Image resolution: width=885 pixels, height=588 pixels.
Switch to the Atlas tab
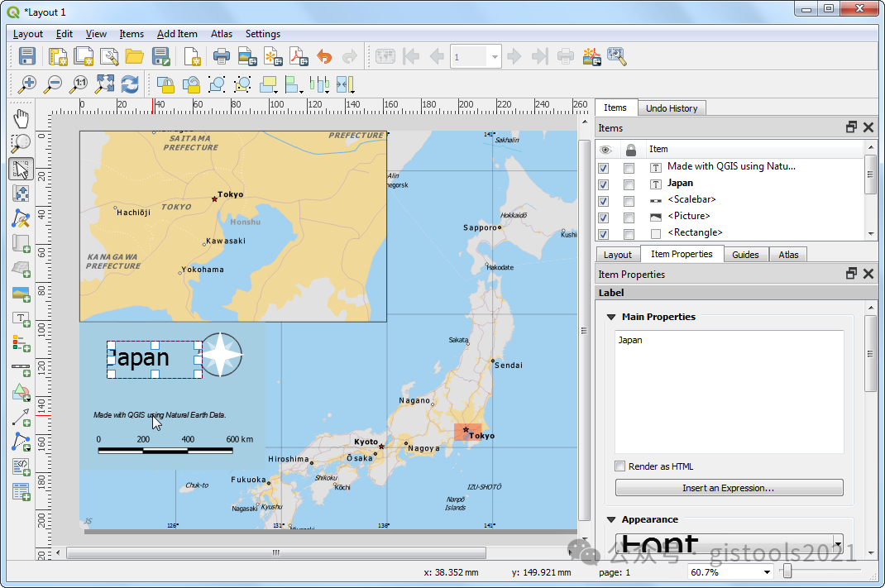(788, 255)
